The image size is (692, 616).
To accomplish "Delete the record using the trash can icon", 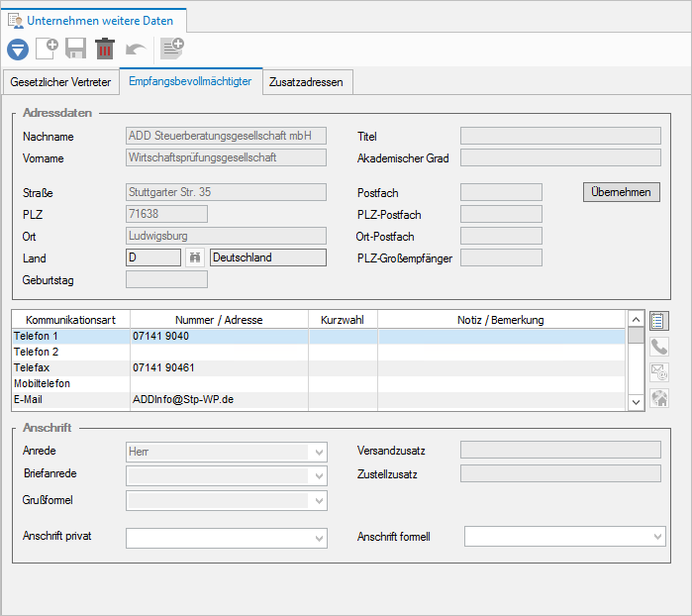I will [x=105, y=49].
